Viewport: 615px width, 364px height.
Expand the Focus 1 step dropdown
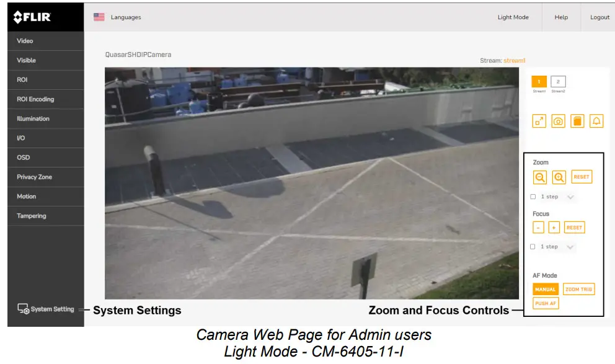pos(557,247)
